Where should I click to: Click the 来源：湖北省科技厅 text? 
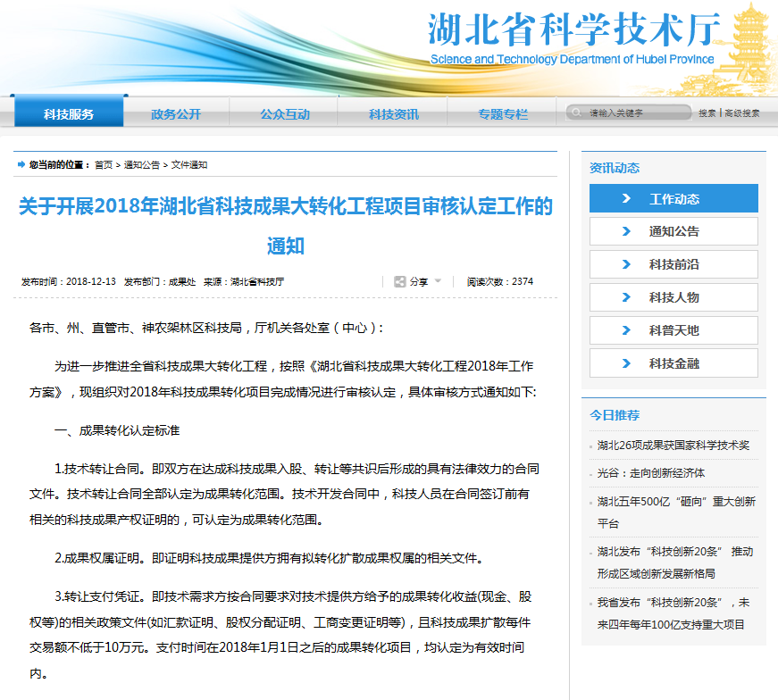(244, 282)
